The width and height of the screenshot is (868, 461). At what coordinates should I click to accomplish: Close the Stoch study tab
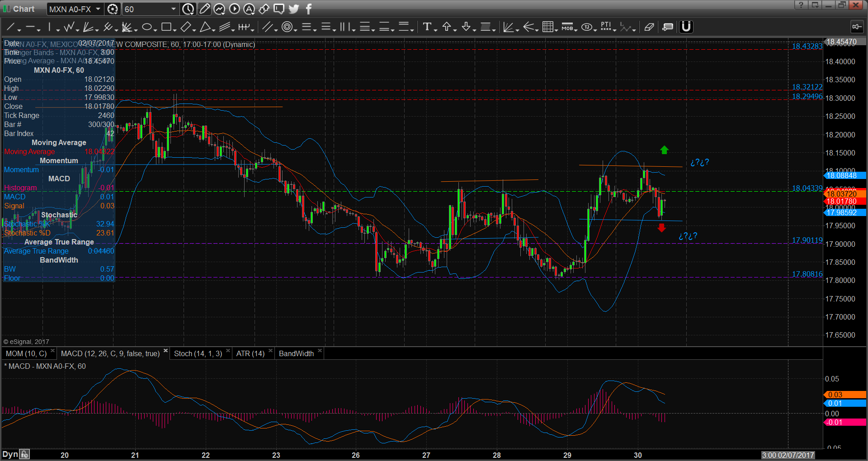click(x=228, y=351)
